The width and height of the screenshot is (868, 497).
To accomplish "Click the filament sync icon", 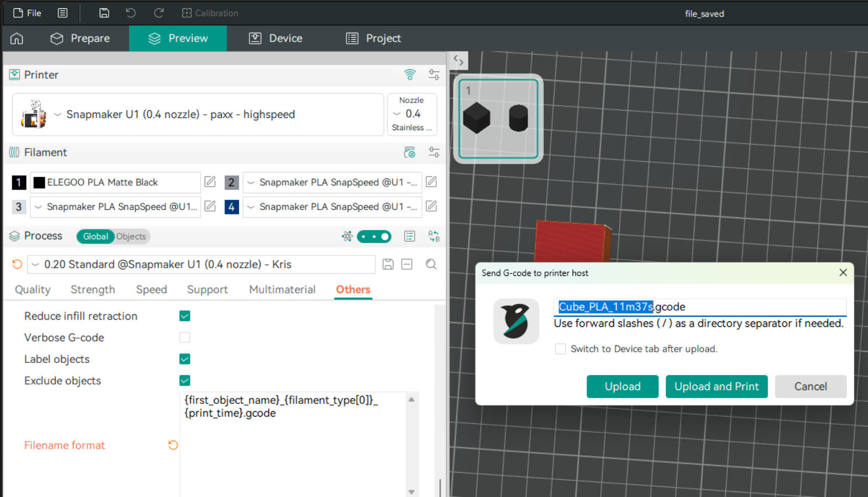I will point(410,152).
